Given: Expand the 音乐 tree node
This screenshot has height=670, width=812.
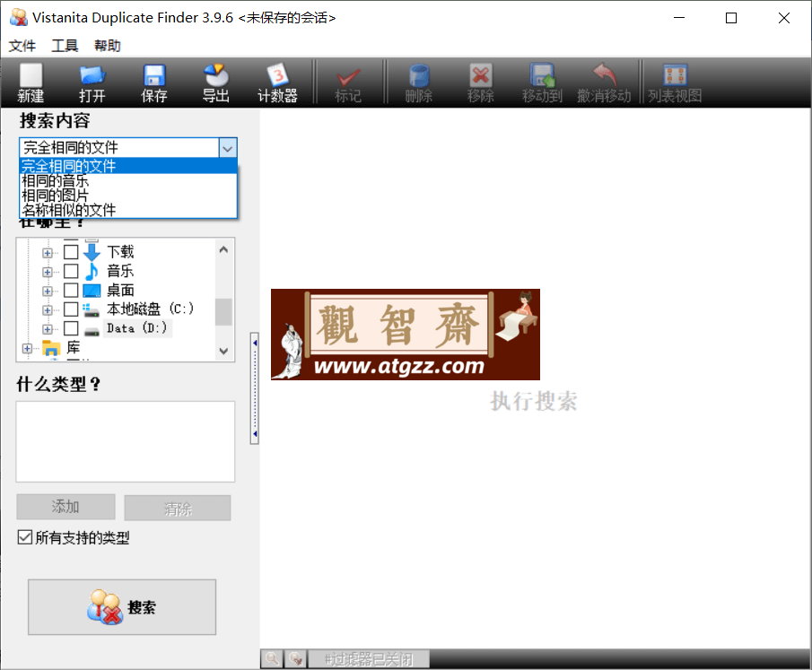Looking at the screenshot, I should pyautogui.click(x=48, y=272).
